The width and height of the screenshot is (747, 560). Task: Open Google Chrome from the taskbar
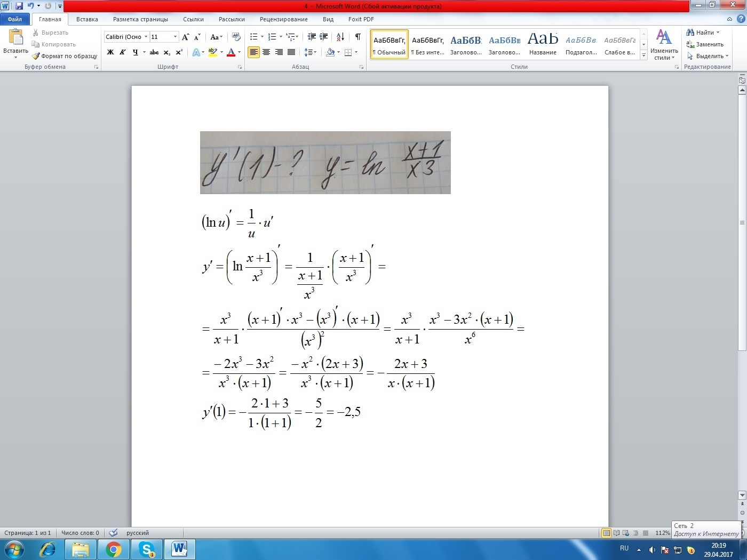pos(113,549)
